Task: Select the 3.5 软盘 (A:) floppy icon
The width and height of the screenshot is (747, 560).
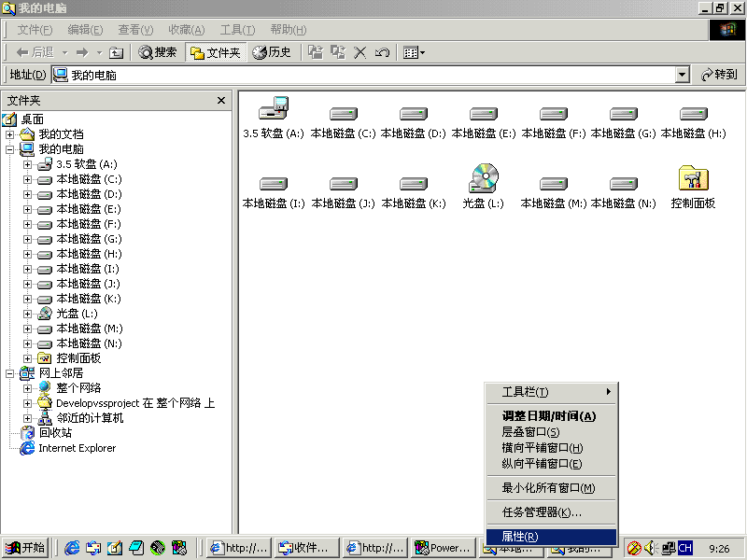Action: pyautogui.click(x=274, y=110)
